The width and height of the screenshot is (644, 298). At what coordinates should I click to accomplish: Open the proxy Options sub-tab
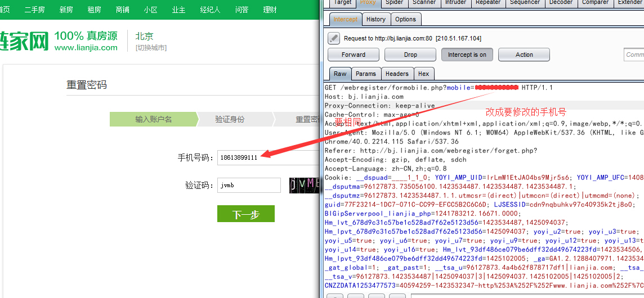tap(406, 19)
